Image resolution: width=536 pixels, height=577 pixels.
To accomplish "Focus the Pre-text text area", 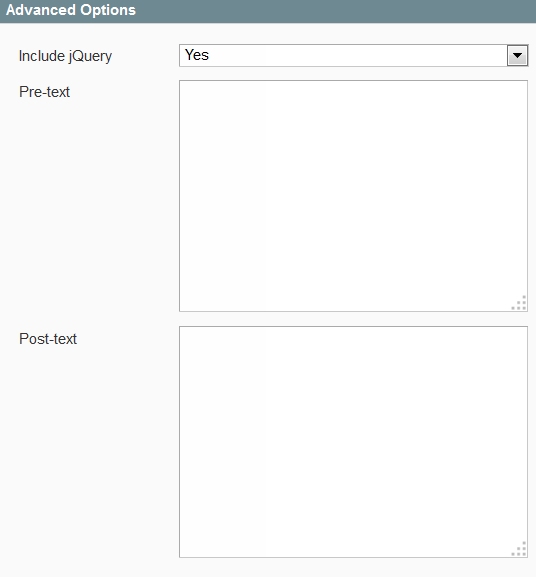I will pyautogui.click(x=354, y=196).
